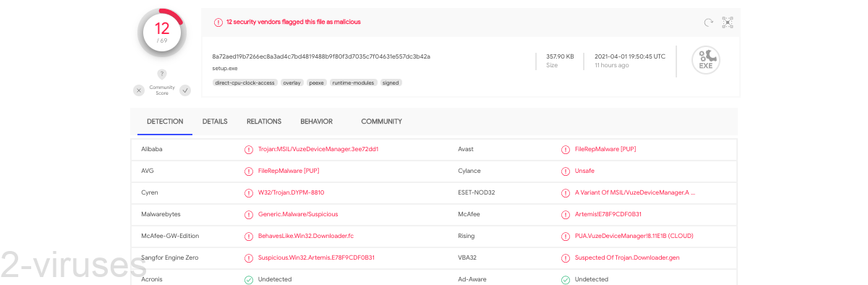Click the Cyren vendor name
868x285 pixels.
[150, 193]
